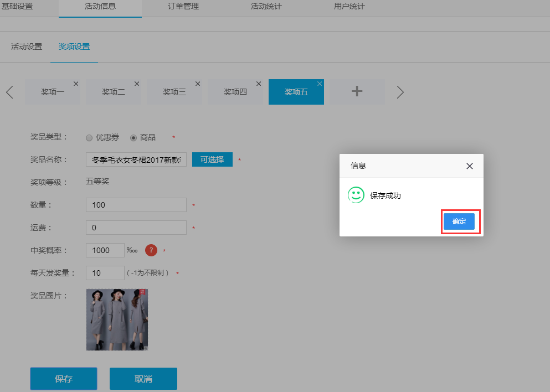Open the prize image thumbnail
This screenshot has width=550, height=392.
(x=117, y=320)
